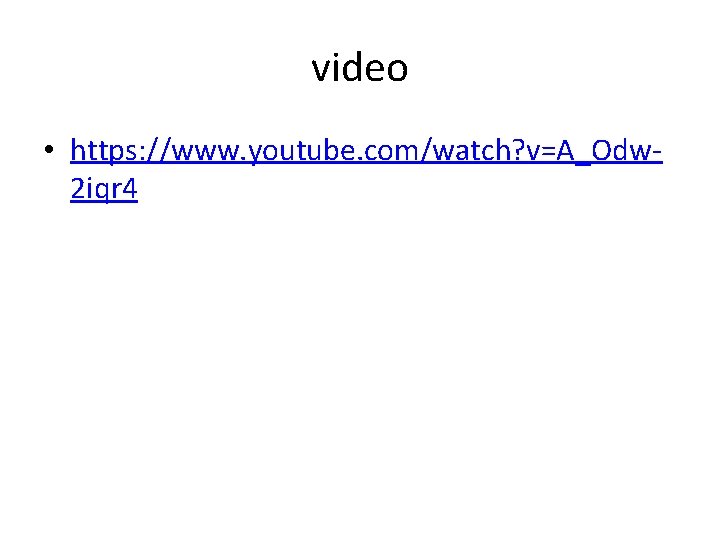The image size is (720, 540).
Task: Click the digit '2' starting second link line
Action: [77, 188]
